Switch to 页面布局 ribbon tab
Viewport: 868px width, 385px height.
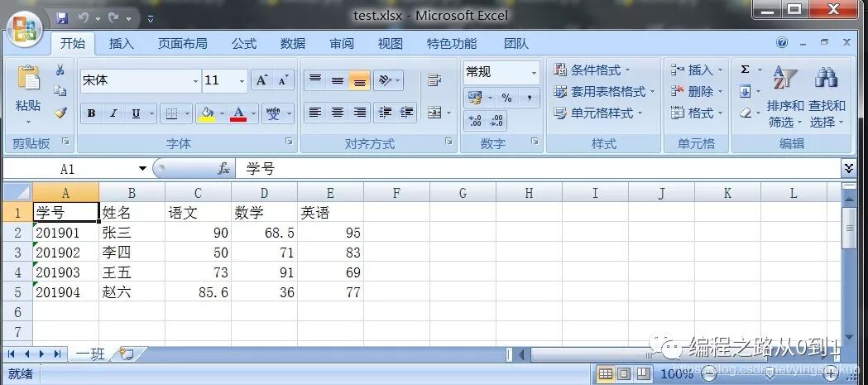182,43
